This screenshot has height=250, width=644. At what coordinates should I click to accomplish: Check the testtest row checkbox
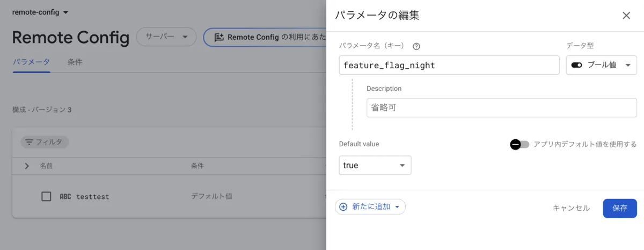pyautogui.click(x=46, y=196)
